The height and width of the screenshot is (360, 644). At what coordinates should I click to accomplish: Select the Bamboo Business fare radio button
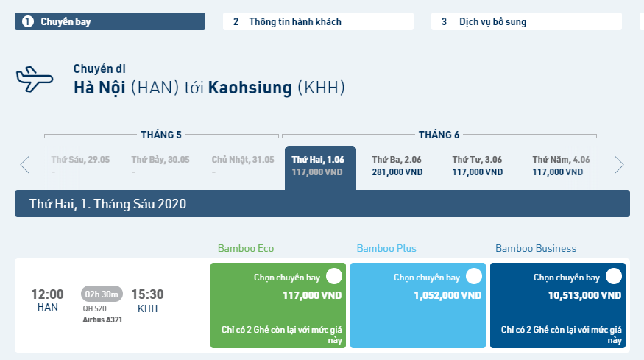point(614,277)
